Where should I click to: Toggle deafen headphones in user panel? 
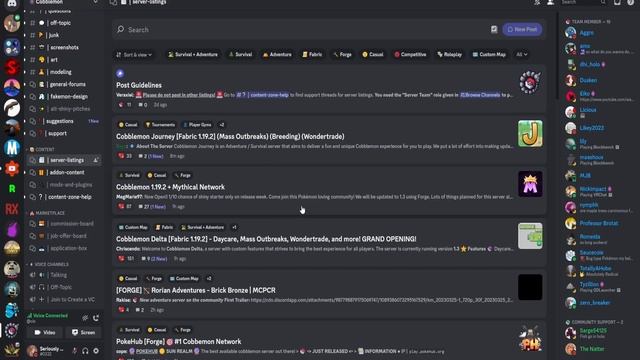point(85,351)
